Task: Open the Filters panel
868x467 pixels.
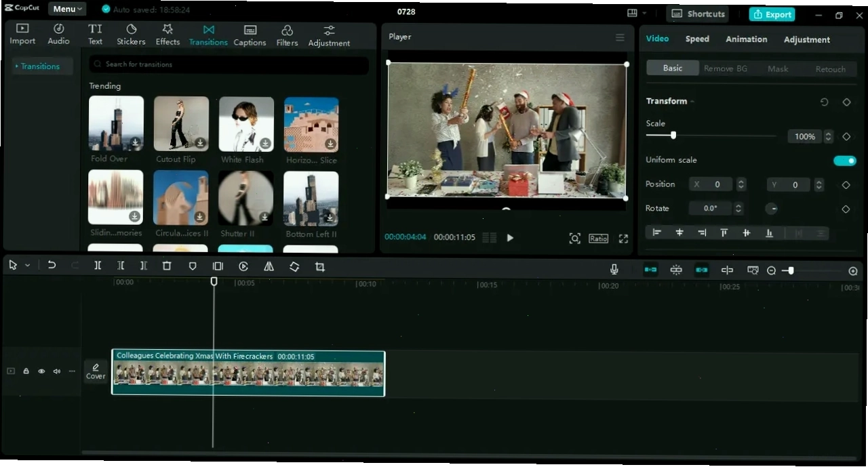Action: tap(287, 35)
